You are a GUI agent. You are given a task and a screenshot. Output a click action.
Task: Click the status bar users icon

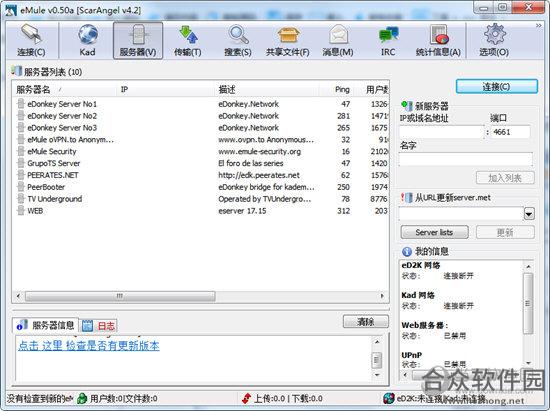point(82,398)
